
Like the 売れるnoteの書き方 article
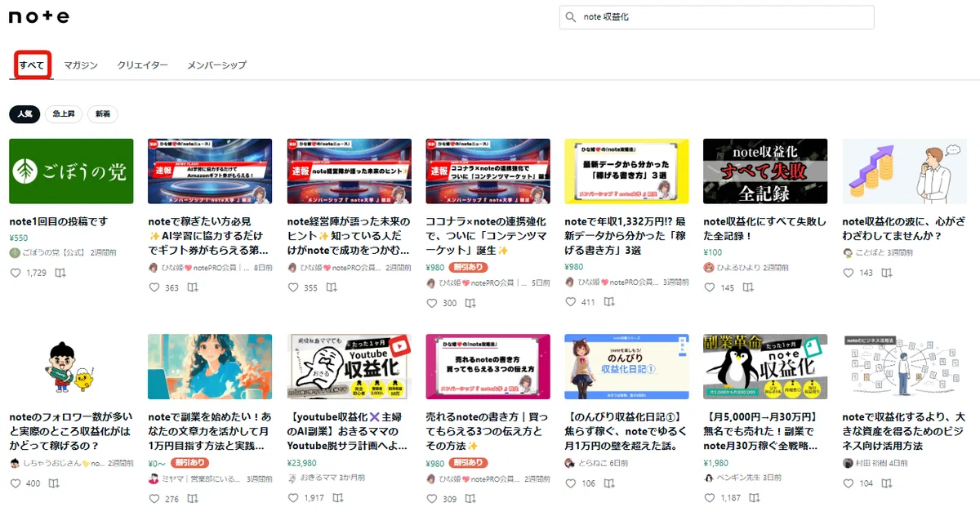(432, 499)
